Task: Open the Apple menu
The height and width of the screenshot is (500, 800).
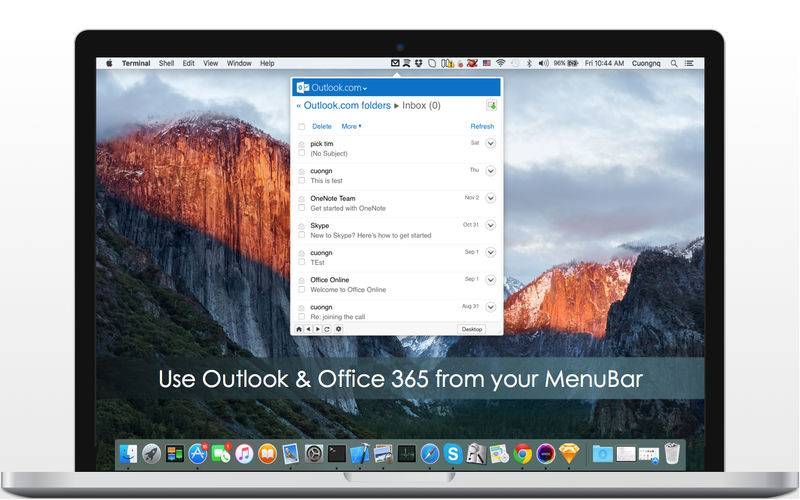Action: [109, 63]
